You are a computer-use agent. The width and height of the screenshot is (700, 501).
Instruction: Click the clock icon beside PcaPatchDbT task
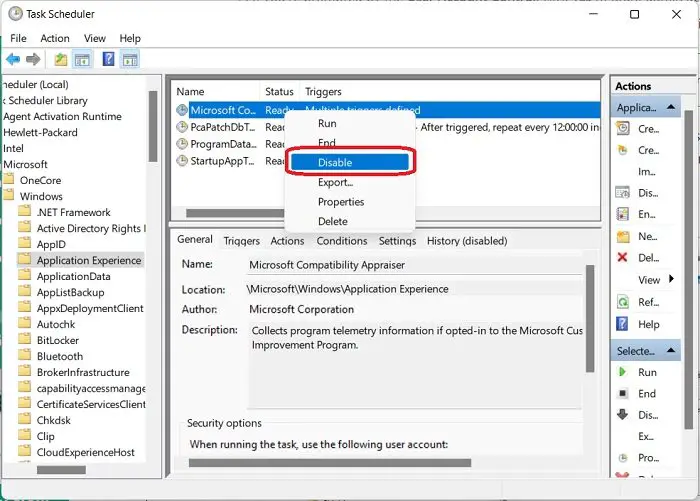click(182, 127)
